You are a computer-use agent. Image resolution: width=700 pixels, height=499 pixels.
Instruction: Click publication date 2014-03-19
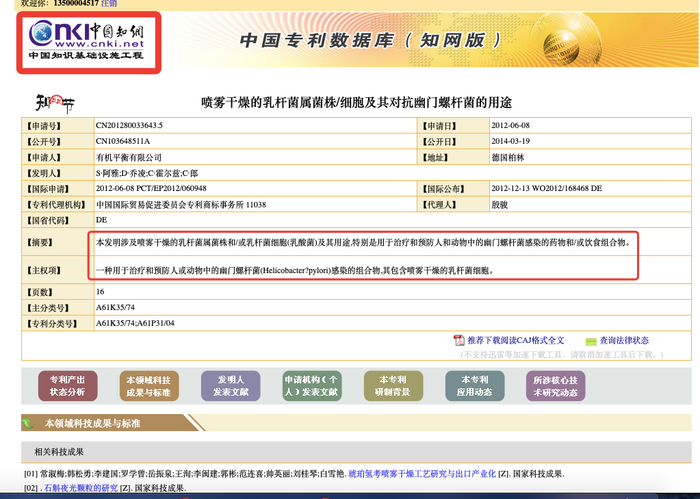[x=510, y=141]
